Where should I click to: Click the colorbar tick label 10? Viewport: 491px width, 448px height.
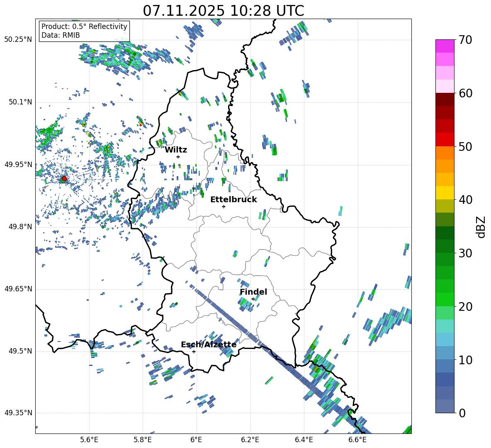point(465,360)
